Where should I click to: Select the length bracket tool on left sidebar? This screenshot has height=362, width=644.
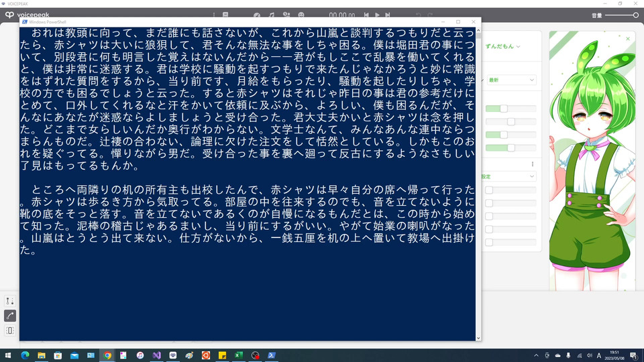(10, 330)
